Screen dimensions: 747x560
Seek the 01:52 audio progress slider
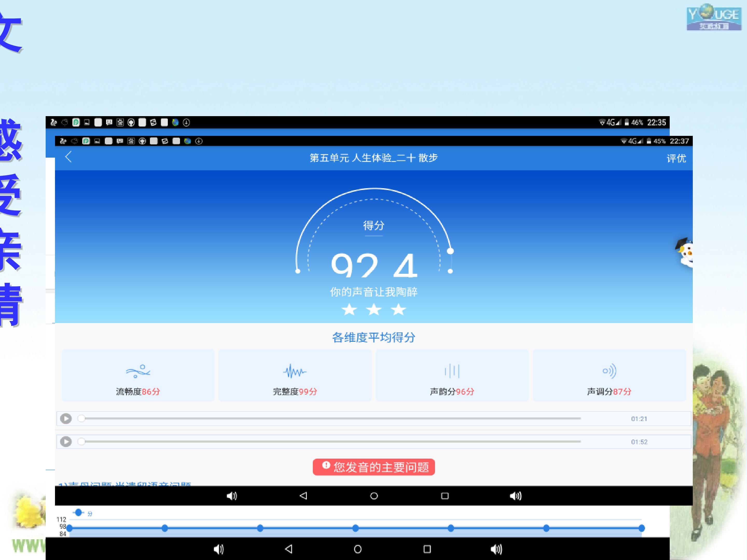click(329, 442)
